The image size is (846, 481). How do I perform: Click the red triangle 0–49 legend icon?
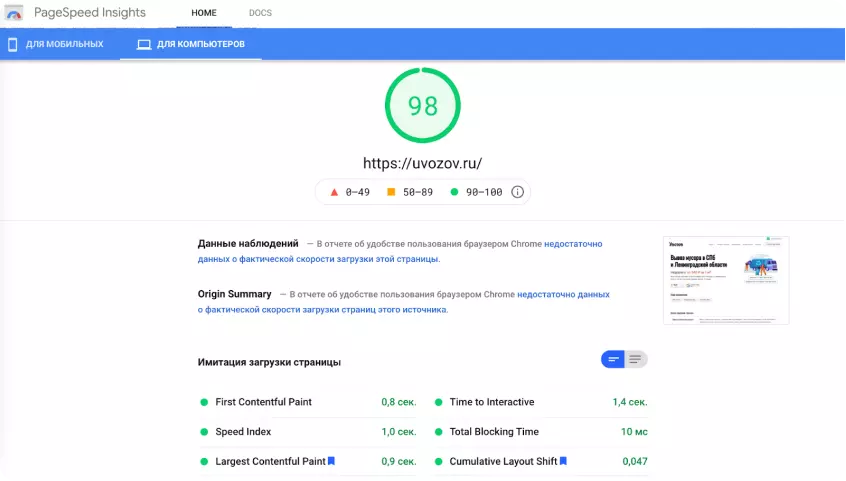pos(334,192)
